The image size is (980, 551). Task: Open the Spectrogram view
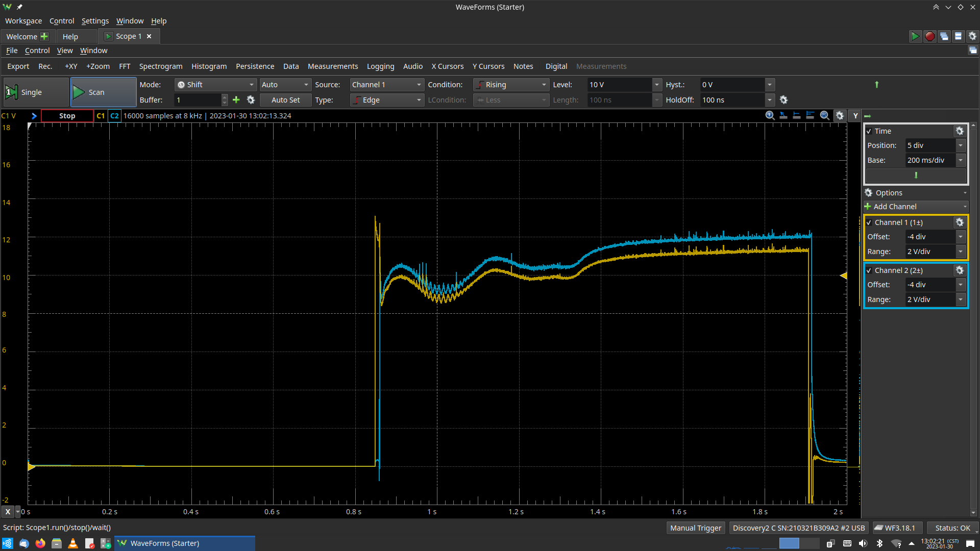coord(160,66)
